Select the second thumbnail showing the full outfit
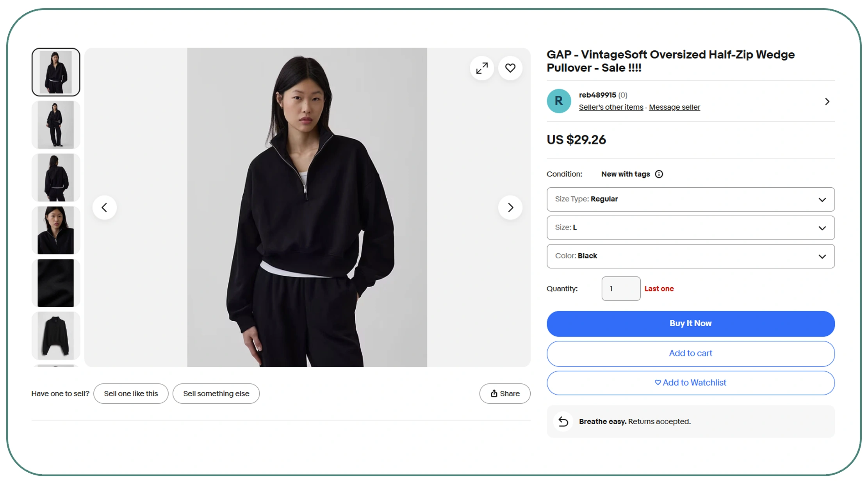The width and height of the screenshot is (868, 484). [55, 125]
